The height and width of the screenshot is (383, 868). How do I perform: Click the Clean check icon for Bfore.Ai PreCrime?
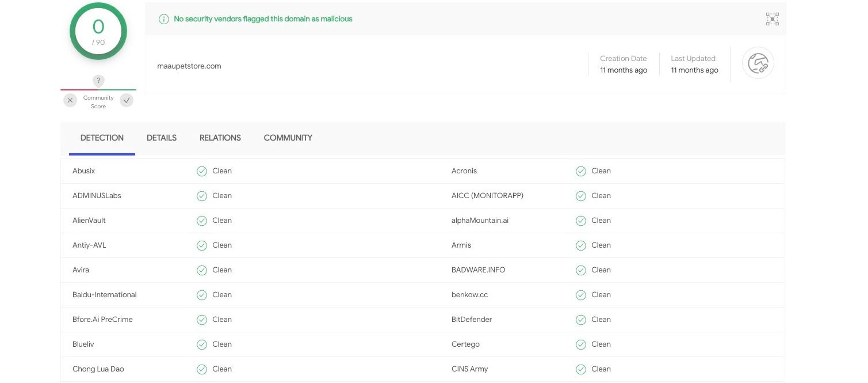tap(202, 320)
